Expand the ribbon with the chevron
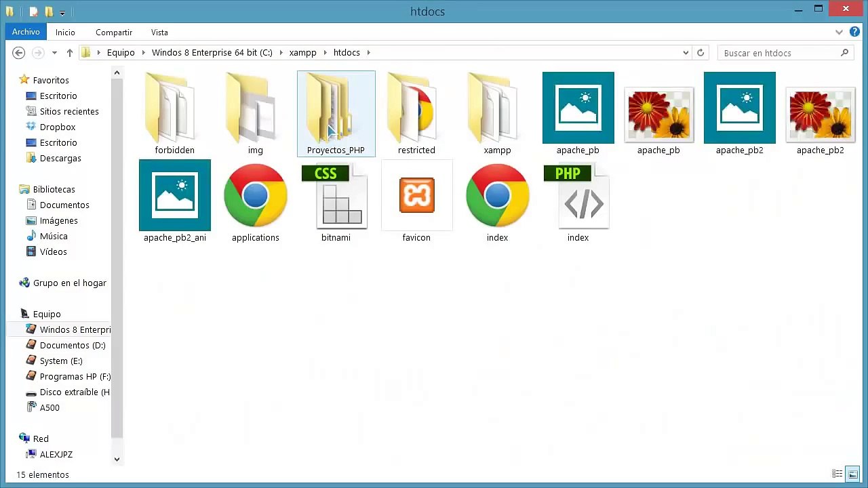 pyautogui.click(x=839, y=32)
